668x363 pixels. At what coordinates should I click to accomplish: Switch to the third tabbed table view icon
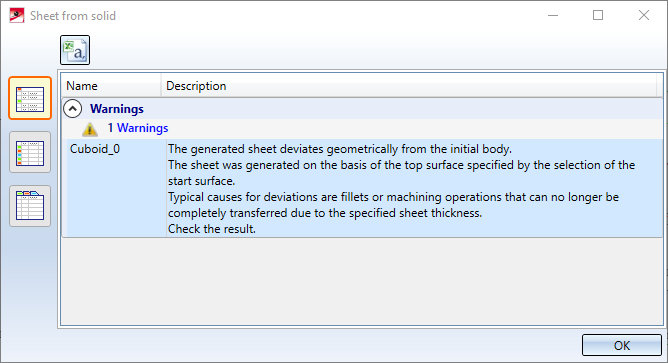pyautogui.click(x=30, y=206)
